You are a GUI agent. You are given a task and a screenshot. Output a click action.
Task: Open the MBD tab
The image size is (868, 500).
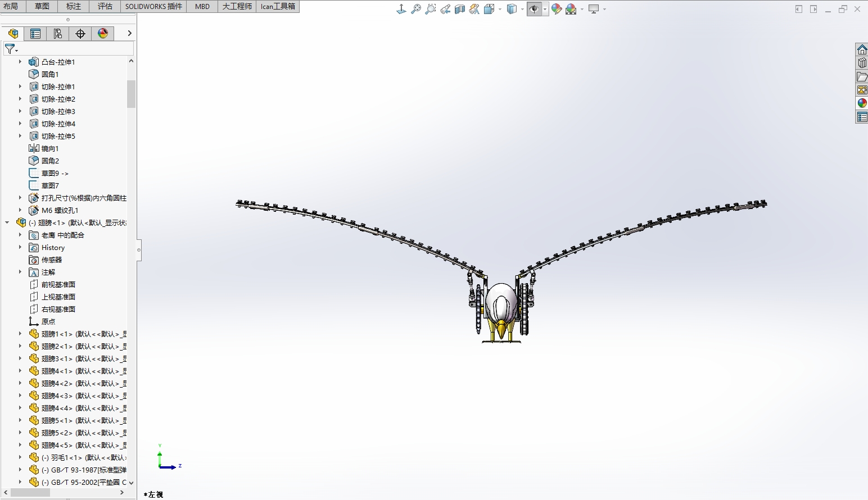[202, 6]
